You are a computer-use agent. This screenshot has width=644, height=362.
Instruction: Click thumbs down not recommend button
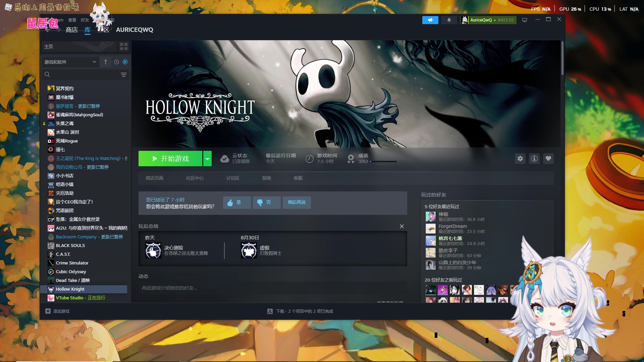click(267, 202)
